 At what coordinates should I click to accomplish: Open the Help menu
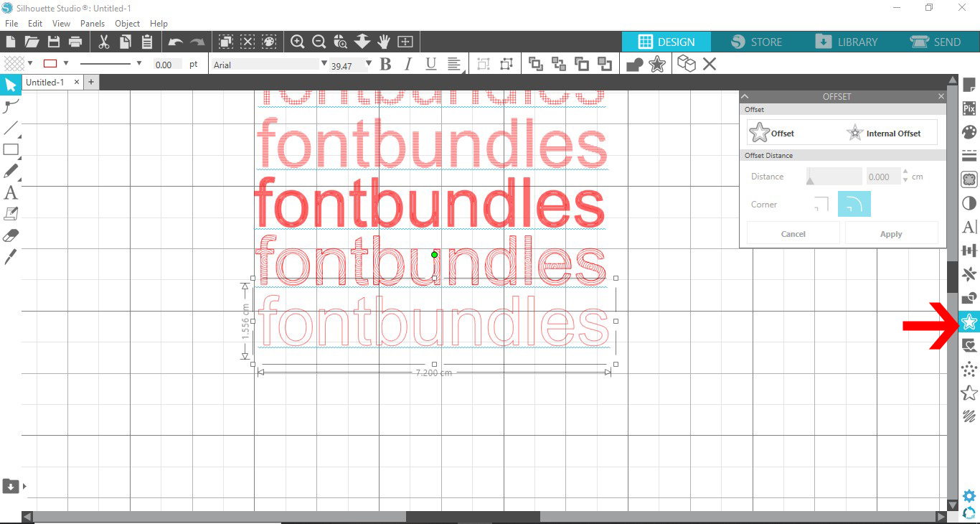tap(159, 24)
